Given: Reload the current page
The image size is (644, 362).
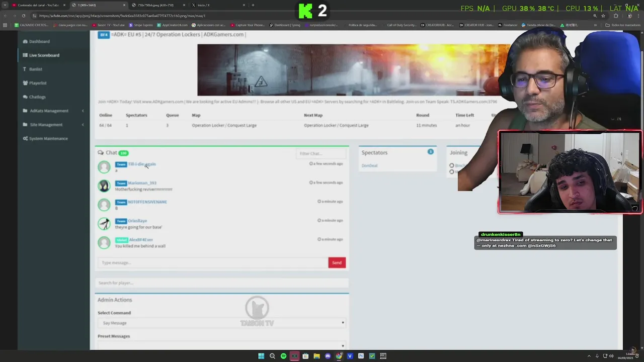Looking at the screenshot, I should coord(25,16).
